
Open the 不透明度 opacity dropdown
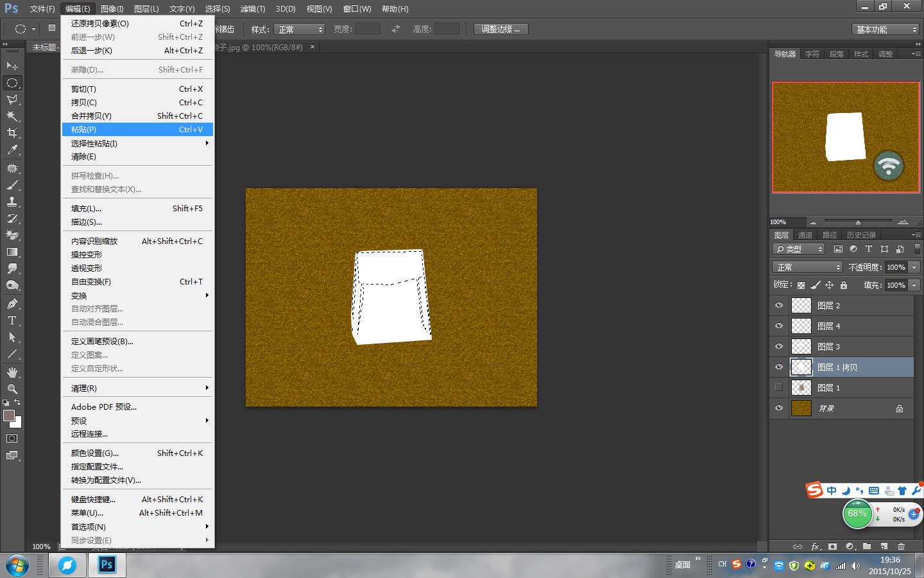[912, 267]
